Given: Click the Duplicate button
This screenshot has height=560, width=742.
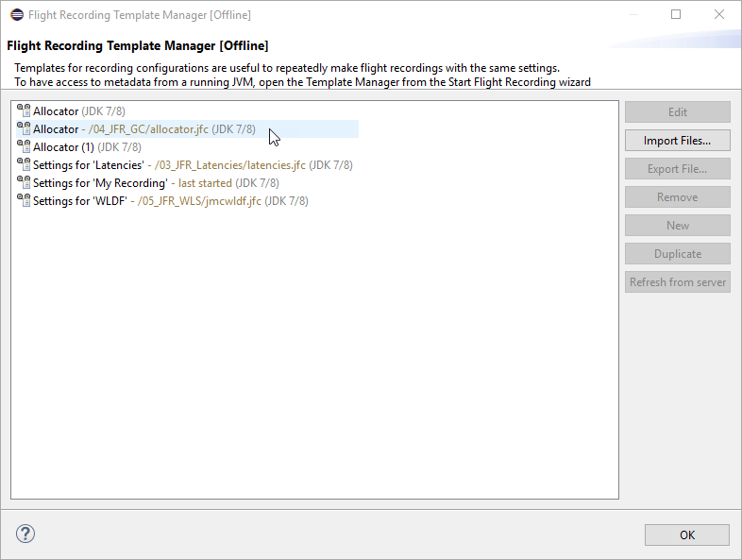Looking at the screenshot, I should (677, 254).
